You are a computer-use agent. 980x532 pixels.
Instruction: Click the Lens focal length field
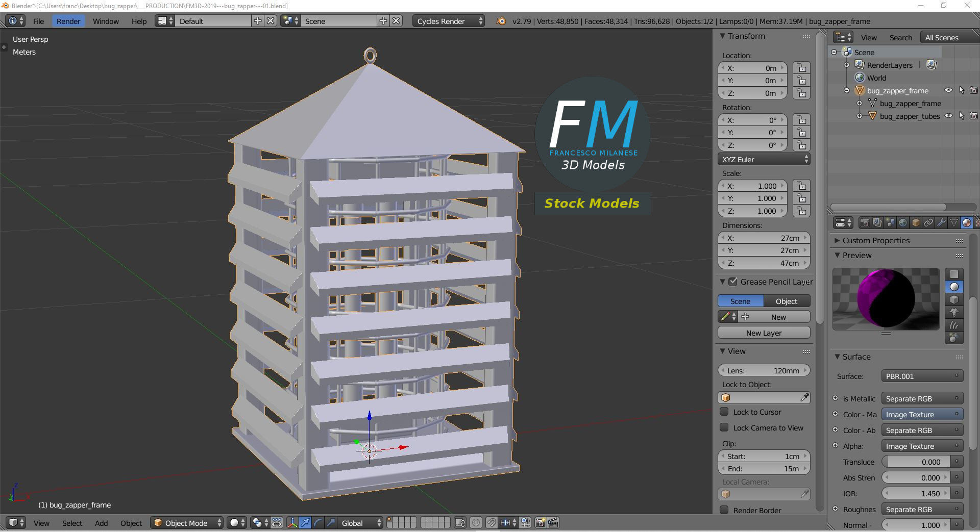[x=764, y=370]
